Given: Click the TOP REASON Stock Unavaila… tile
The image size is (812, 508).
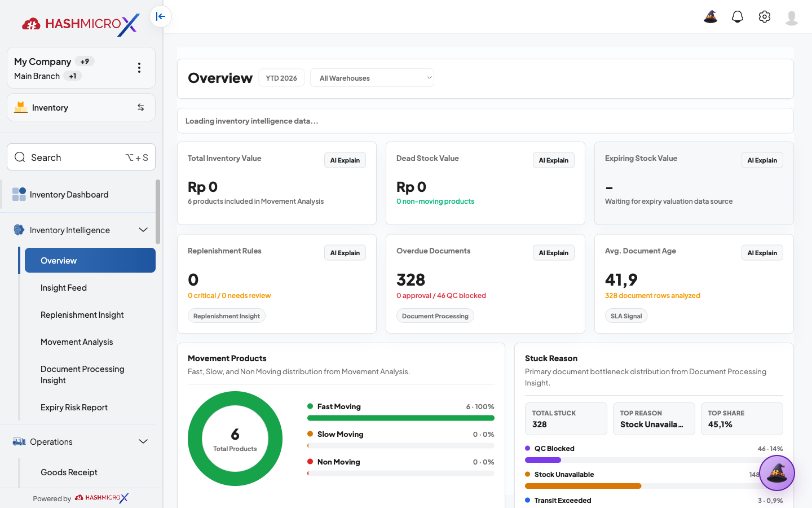Looking at the screenshot, I should [x=654, y=419].
